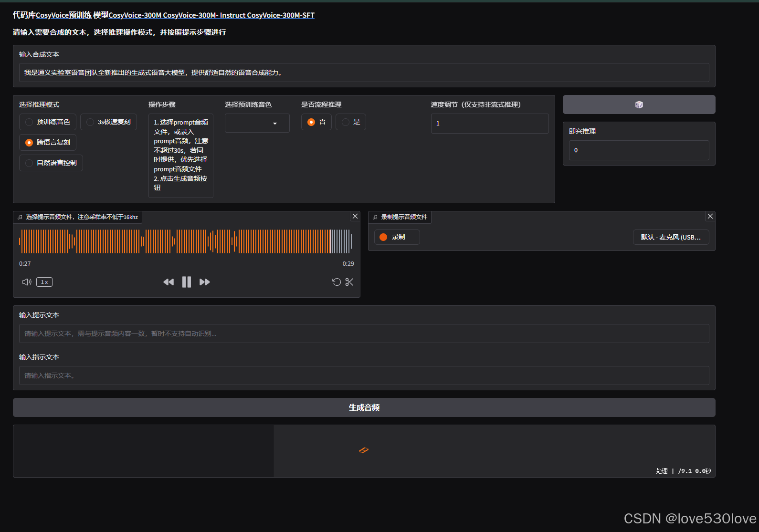Screen dimensions: 759x532
Task: Select the 自然语言控制 inference mode
Action: [51, 163]
